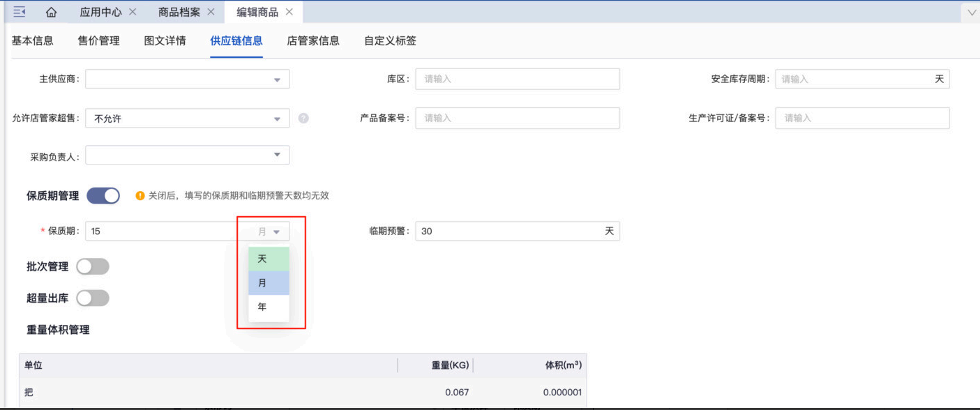Screen dimensions: 980x410
Task: Close the 应用中心 tab
Action: coord(133,12)
